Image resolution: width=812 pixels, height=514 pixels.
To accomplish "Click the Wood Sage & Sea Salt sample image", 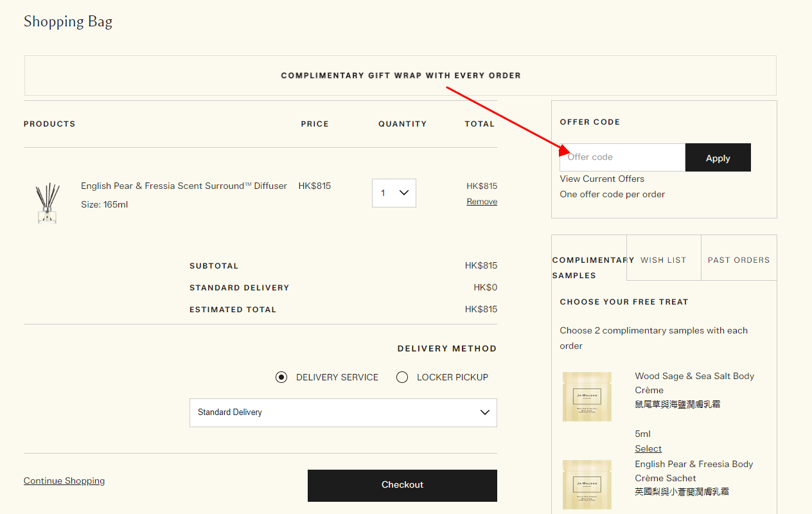I will pyautogui.click(x=587, y=396).
